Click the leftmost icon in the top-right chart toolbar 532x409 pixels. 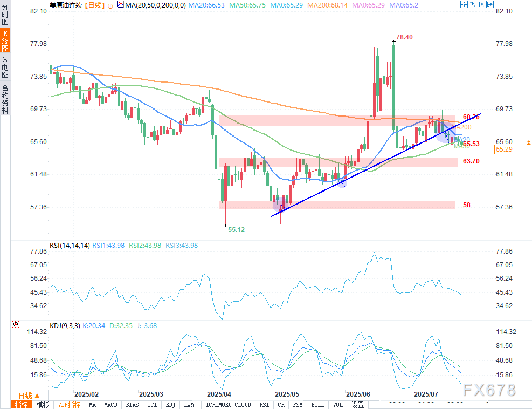tap(464, 5)
